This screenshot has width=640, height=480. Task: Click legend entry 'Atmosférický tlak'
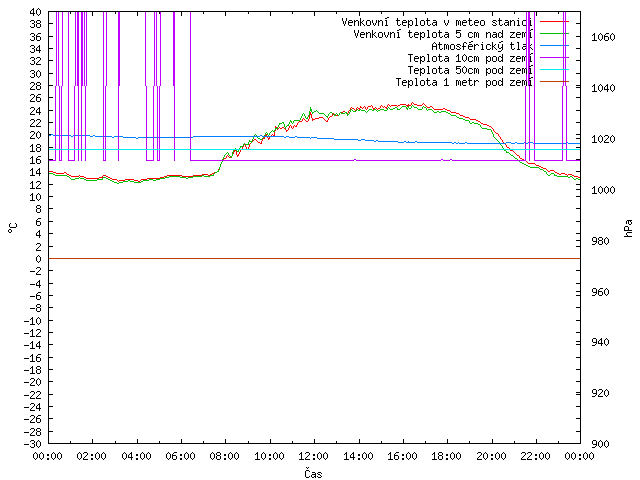pyautogui.click(x=482, y=46)
